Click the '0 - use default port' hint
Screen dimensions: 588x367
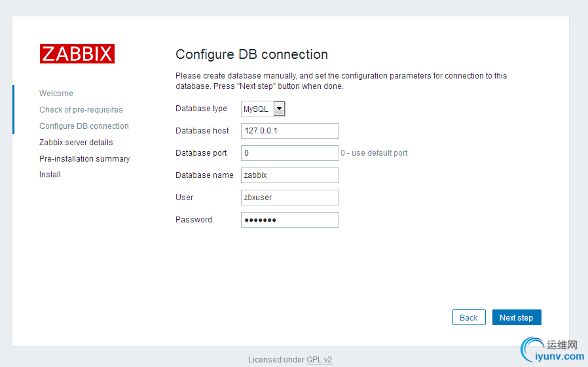coord(374,153)
